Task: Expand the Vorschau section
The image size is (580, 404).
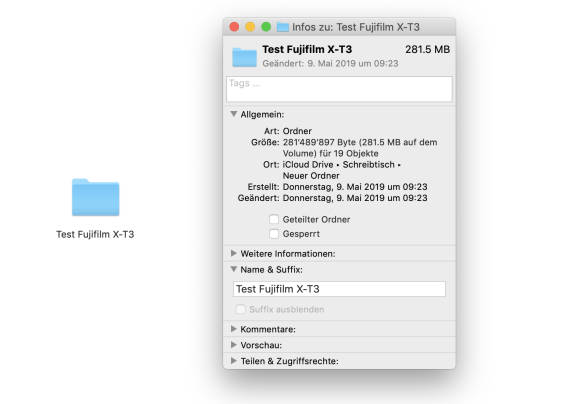Action: [x=233, y=345]
